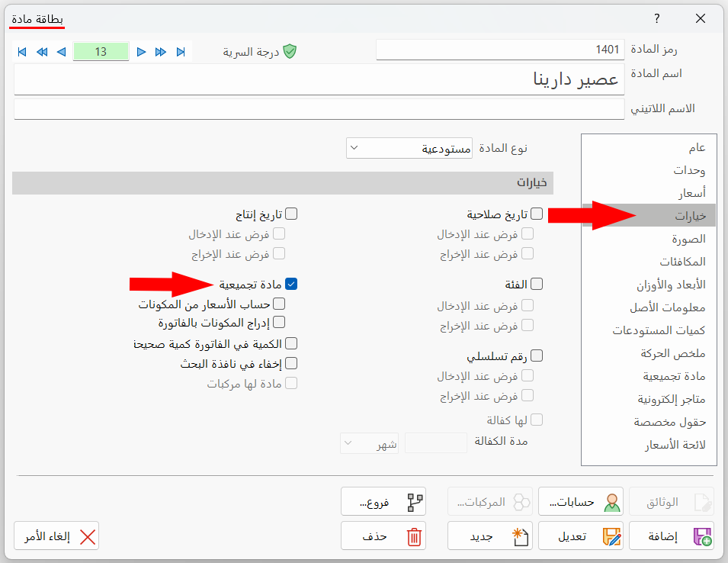Go to first record navigation arrow

coord(22,52)
